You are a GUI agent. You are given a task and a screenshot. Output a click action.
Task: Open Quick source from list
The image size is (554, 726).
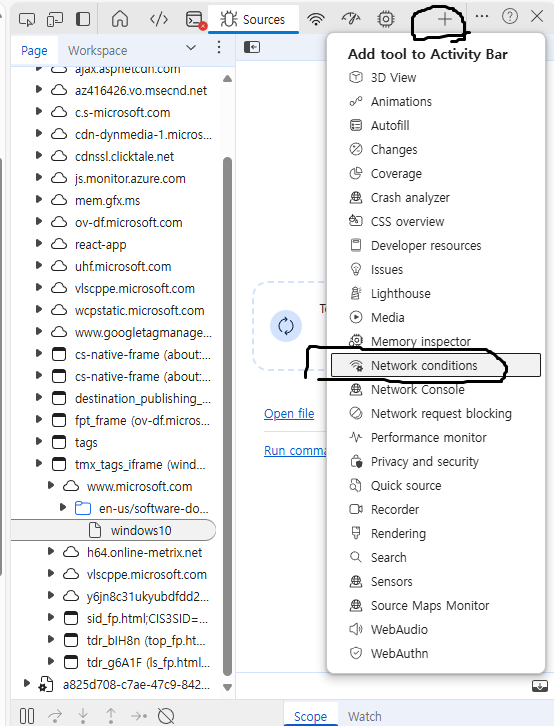click(x=436, y=486)
